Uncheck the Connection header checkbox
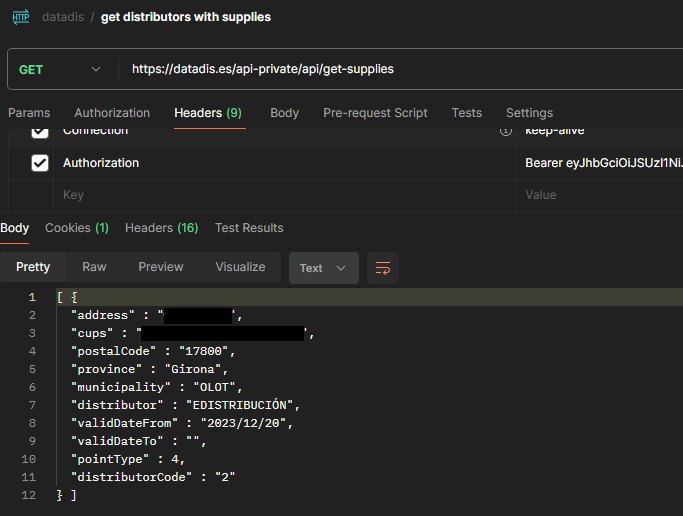The image size is (683, 516). [x=40, y=132]
